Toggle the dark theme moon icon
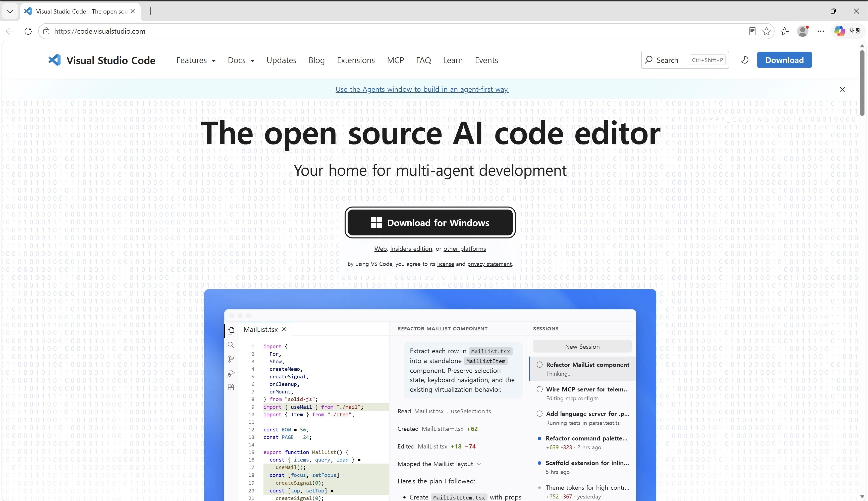 (x=744, y=60)
